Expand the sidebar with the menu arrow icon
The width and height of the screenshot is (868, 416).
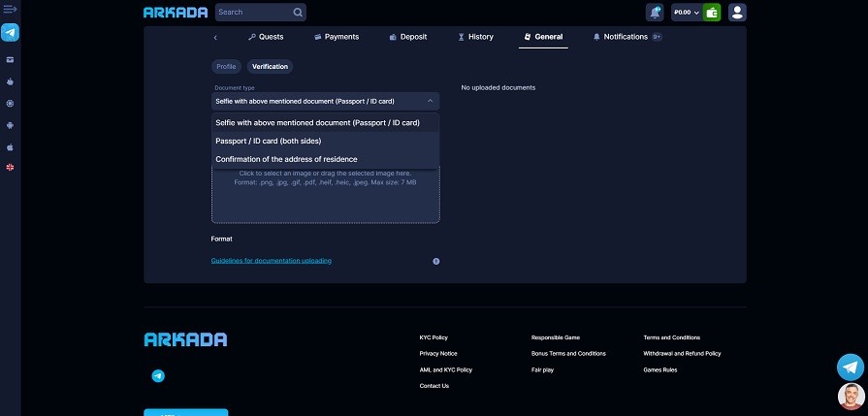pyautogui.click(x=10, y=9)
